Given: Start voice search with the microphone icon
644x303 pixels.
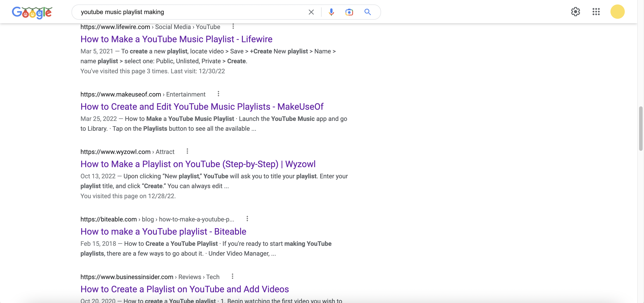Looking at the screenshot, I should (331, 12).
